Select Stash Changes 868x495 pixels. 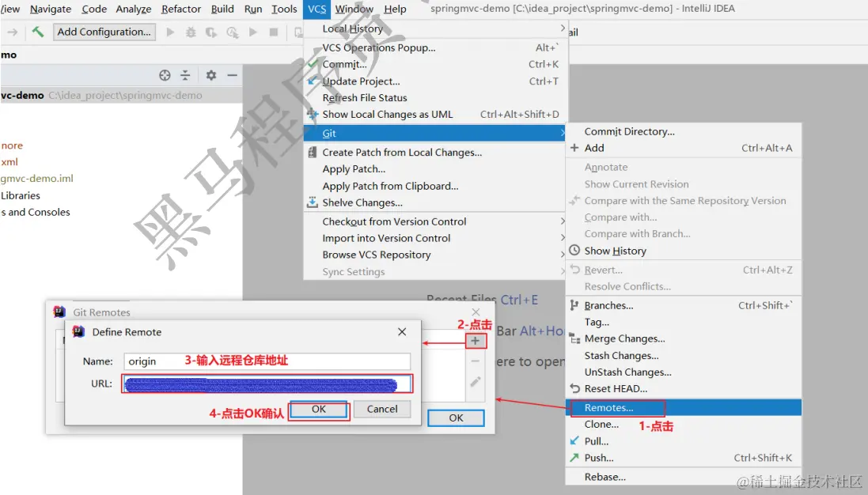[684, 356]
